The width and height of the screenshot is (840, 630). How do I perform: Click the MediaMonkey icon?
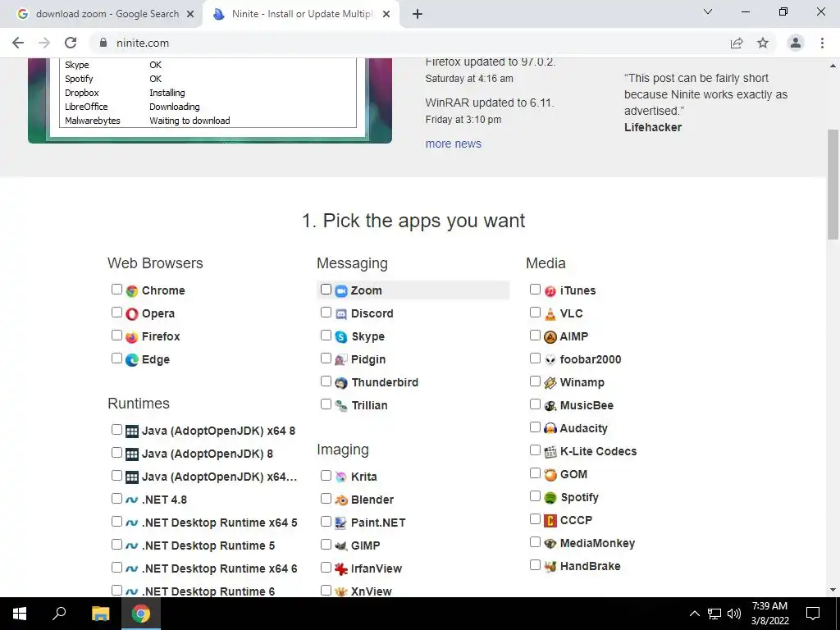pyautogui.click(x=550, y=544)
